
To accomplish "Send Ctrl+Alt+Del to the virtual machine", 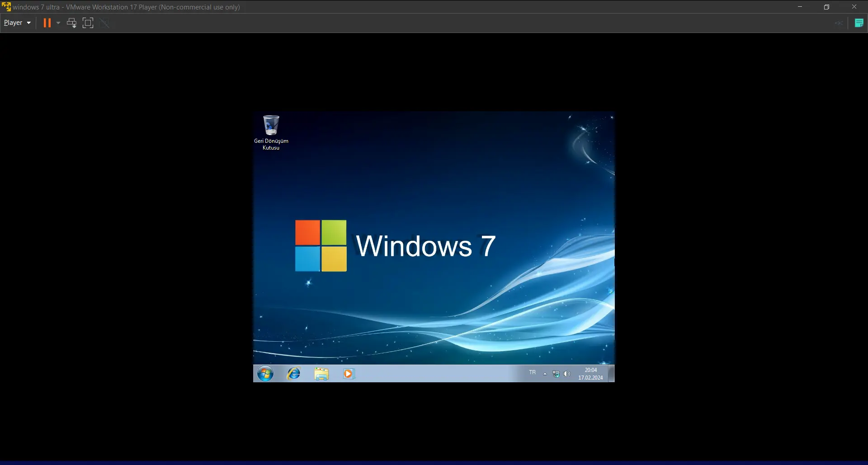I will (71, 23).
